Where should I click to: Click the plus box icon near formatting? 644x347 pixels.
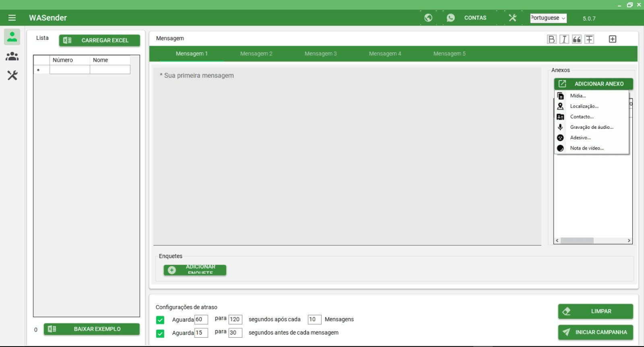(613, 39)
